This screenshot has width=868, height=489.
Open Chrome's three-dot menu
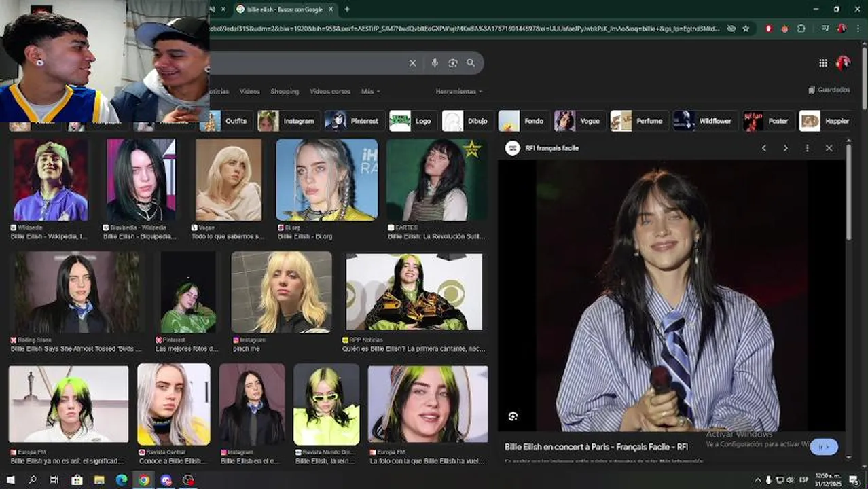coord(857,29)
